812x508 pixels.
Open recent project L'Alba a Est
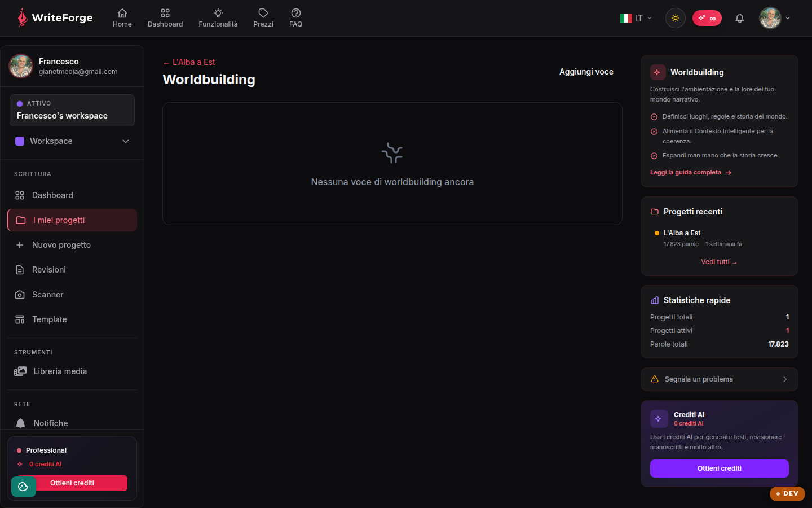click(719, 238)
